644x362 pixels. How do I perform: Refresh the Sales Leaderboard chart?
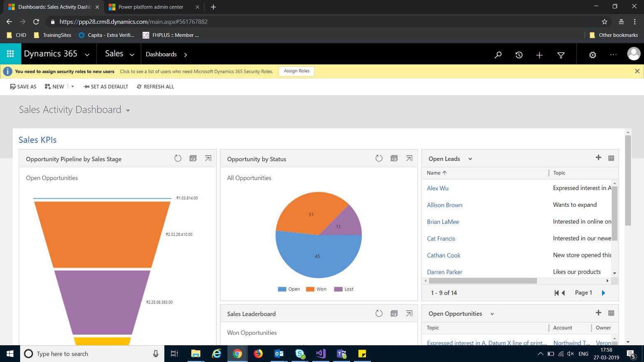379,313
